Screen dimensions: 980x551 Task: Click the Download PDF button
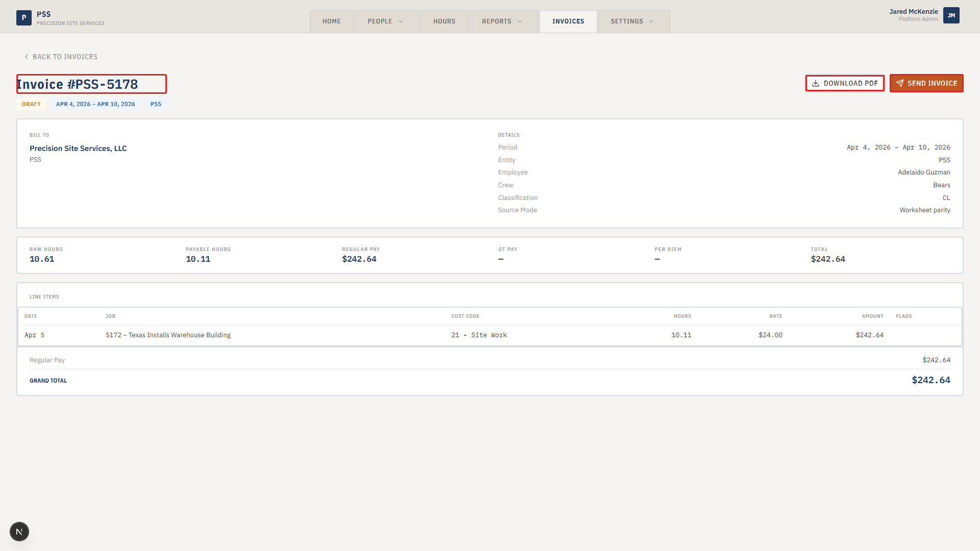(845, 83)
